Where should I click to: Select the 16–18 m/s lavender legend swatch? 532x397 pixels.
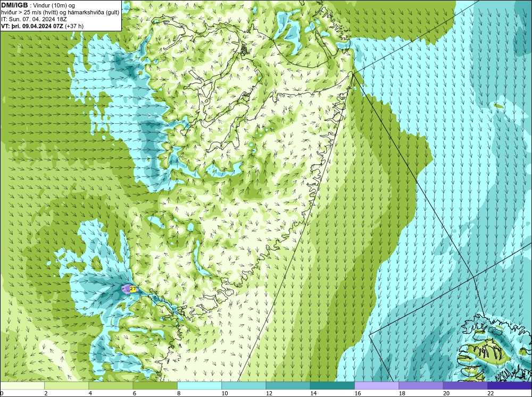click(x=377, y=385)
